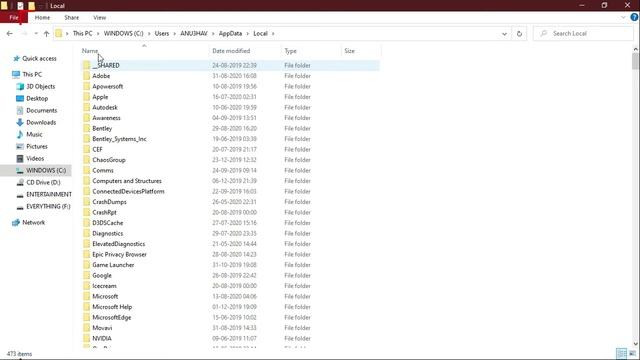Image resolution: width=640 pixels, height=360 pixels.
Task: Click Properties icon in title bar
Action: (20, 6)
